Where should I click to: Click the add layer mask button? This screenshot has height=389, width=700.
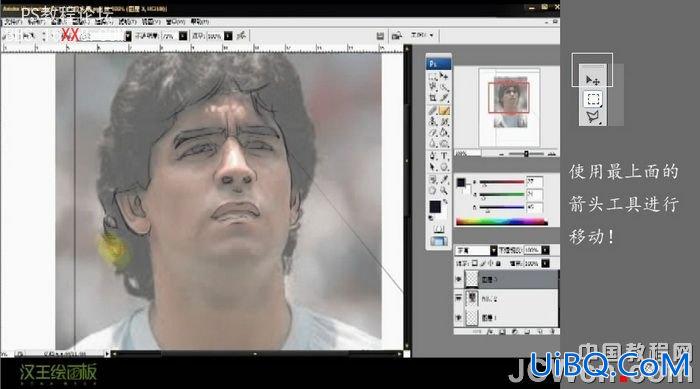502,332
